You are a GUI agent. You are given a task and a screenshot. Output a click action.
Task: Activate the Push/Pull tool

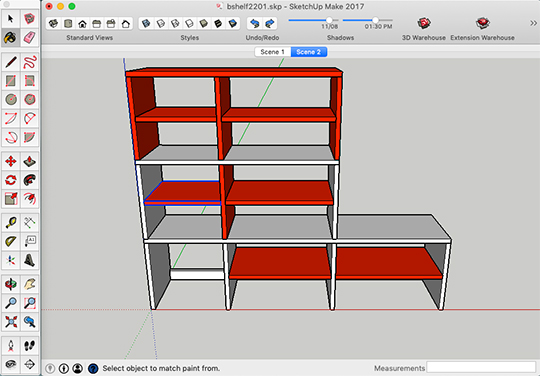(30, 161)
